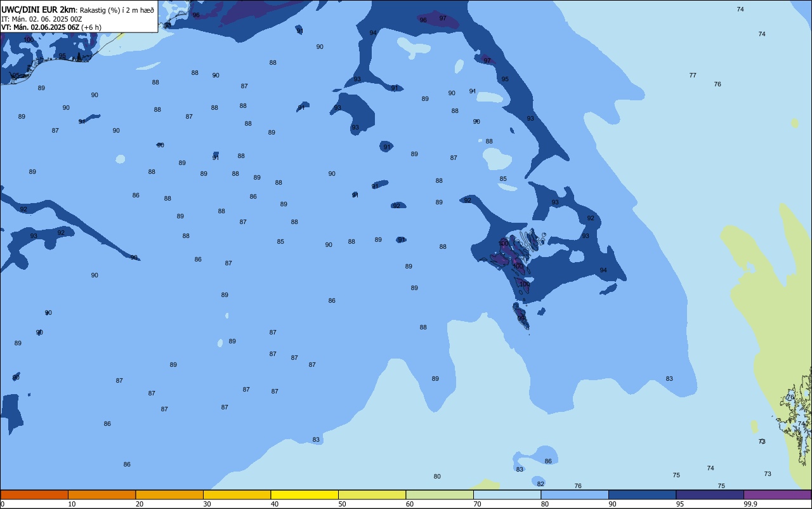Select the light blue 80–90 legend swatch

point(575,494)
